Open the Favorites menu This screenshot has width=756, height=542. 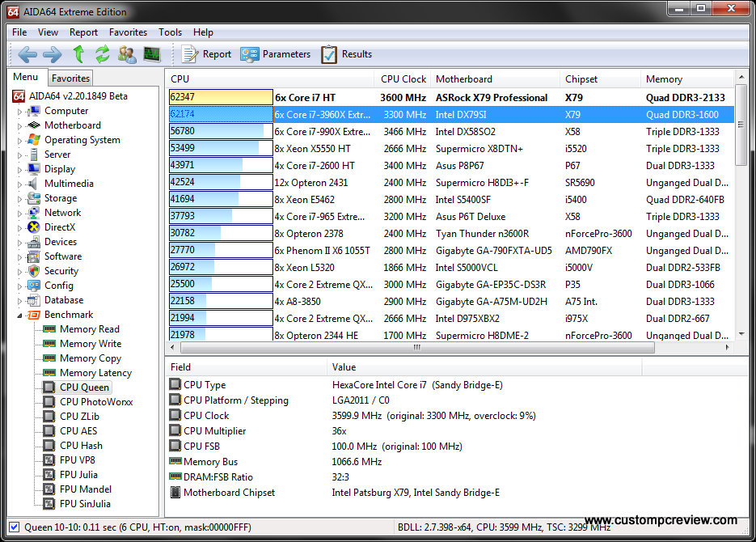tap(128, 32)
